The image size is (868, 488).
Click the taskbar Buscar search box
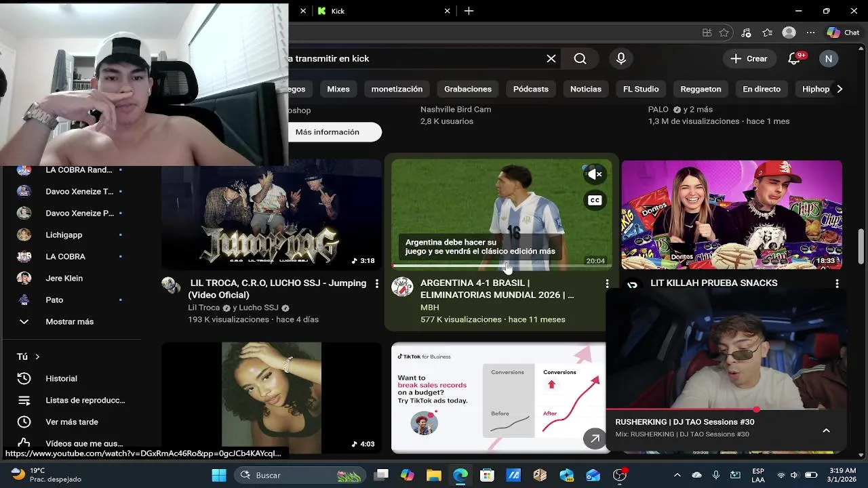tap(300, 475)
